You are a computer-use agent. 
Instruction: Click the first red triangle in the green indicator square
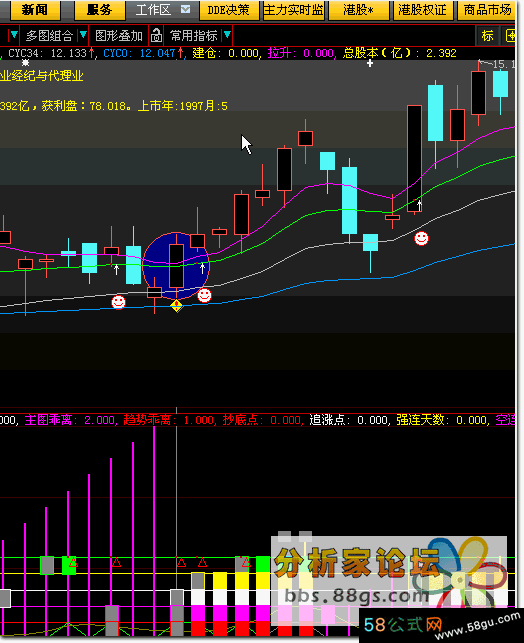72,561
